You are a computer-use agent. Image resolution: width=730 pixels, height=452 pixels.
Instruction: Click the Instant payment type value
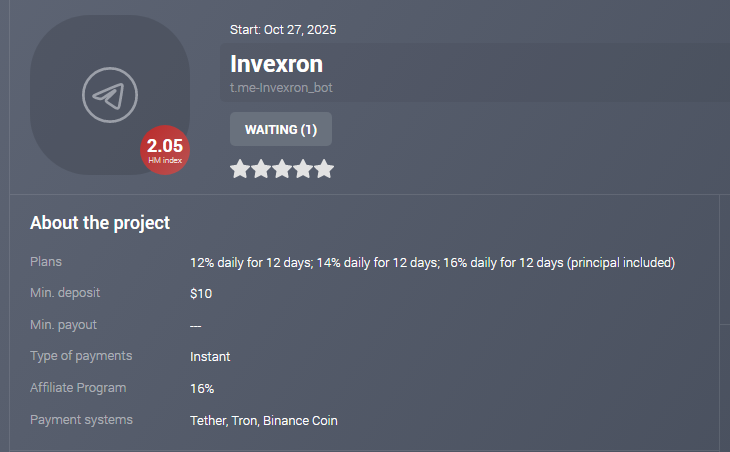(x=210, y=357)
